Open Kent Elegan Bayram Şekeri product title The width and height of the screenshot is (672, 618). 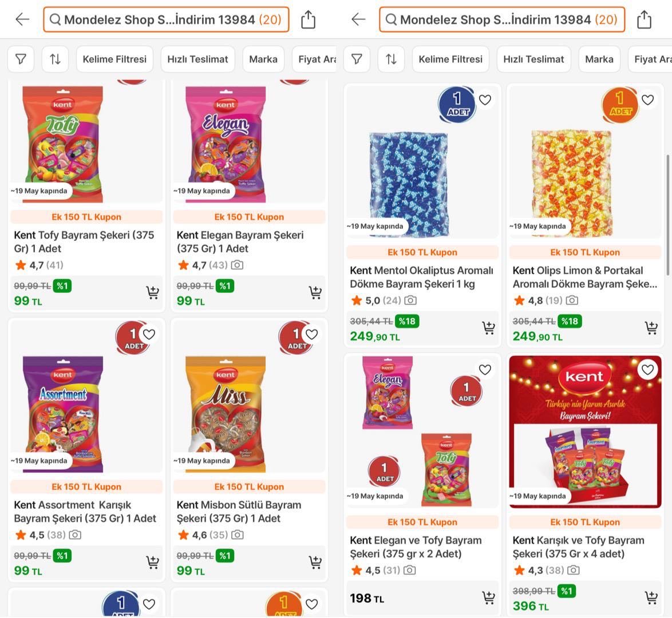pos(240,241)
